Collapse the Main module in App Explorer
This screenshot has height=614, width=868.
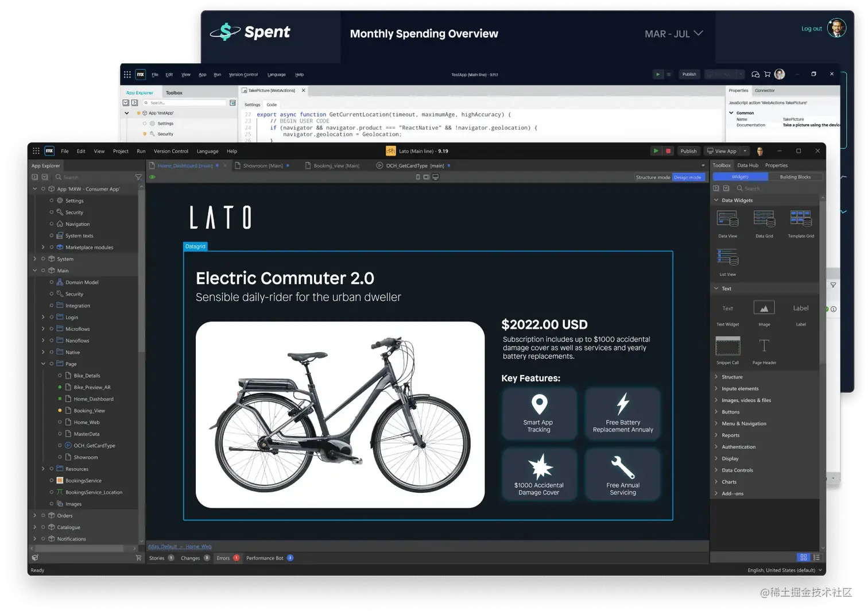[35, 271]
